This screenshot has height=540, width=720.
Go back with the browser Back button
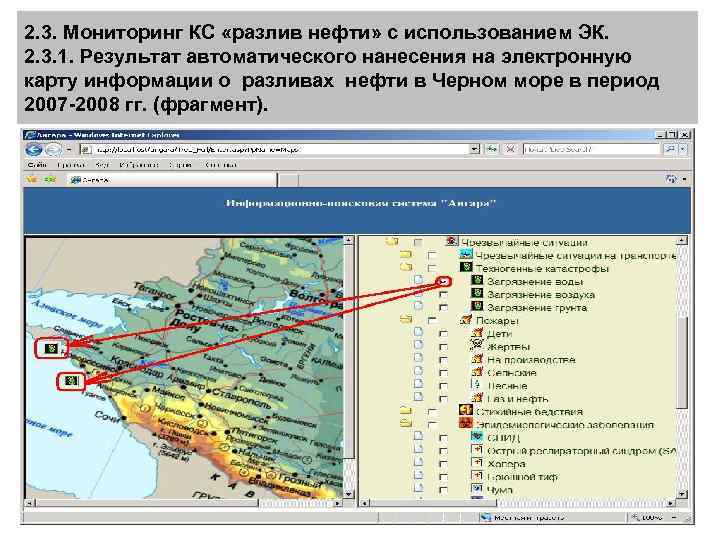(x=34, y=149)
